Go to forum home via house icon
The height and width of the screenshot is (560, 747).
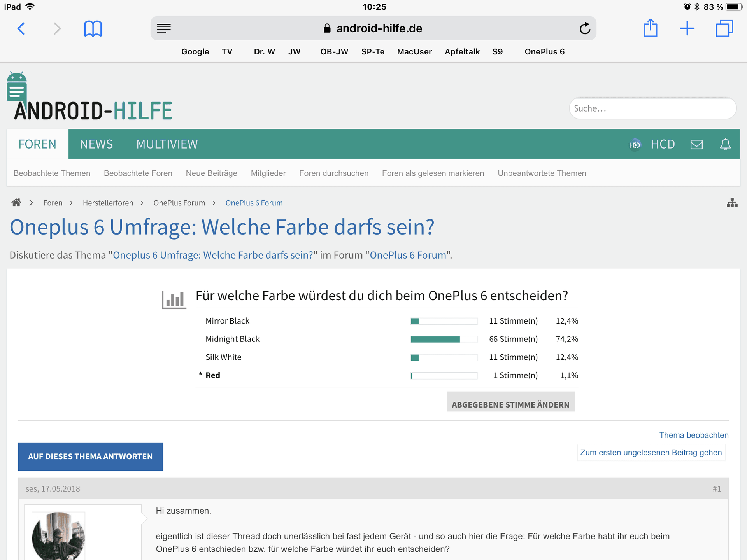pos(16,203)
